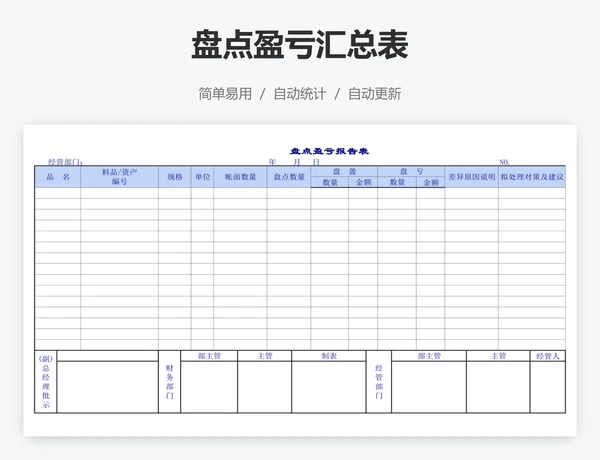Viewport: 600px width, 460px height.
Task: Click the subtitle text 自动更新
Action: tap(375, 94)
